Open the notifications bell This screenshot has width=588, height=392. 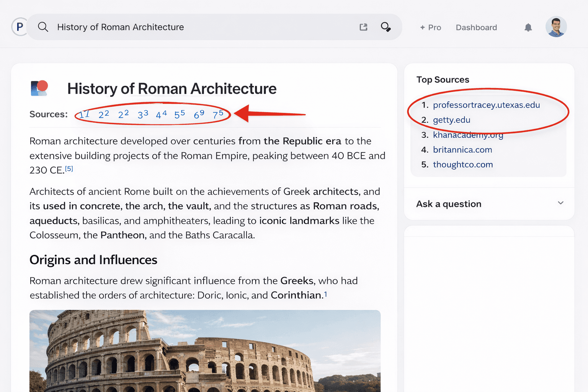(528, 27)
